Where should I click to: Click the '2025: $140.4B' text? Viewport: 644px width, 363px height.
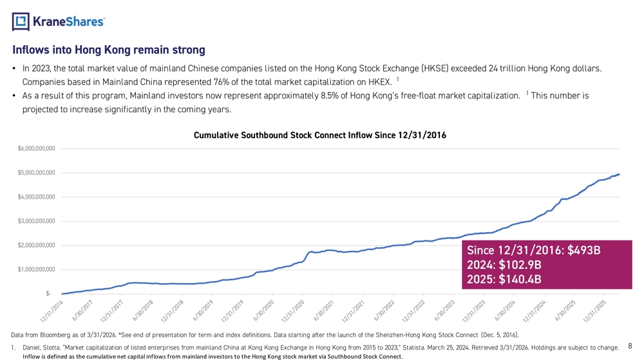(504, 280)
